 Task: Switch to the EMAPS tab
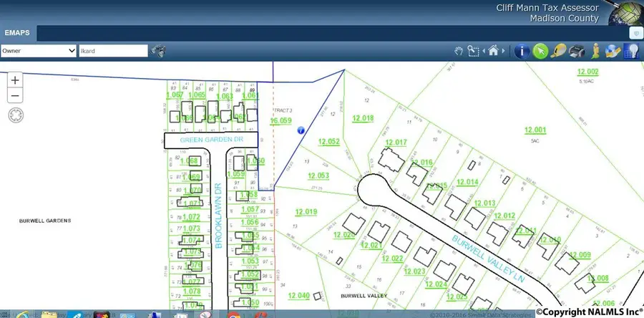[x=16, y=33]
